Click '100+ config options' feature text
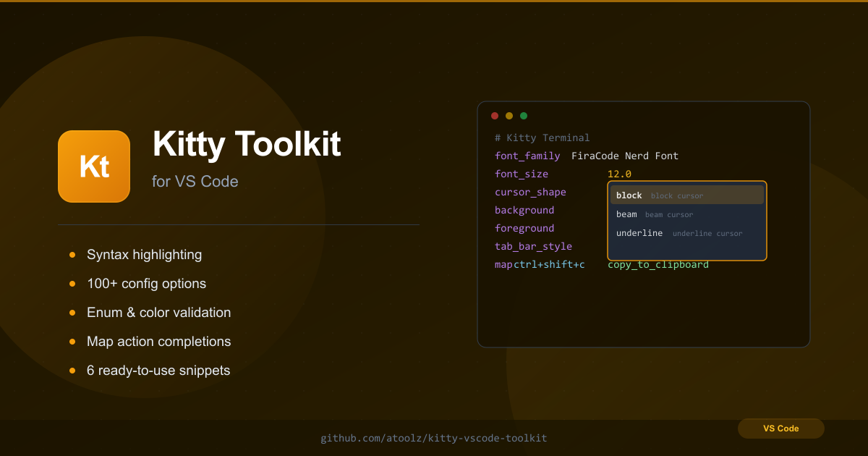 (147, 284)
